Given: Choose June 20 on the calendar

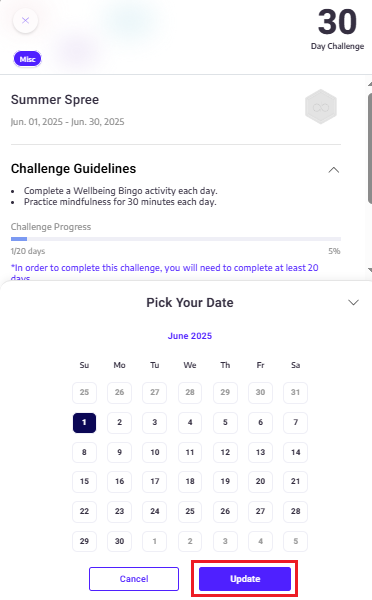Looking at the screenshot, I should click(260, 481).
